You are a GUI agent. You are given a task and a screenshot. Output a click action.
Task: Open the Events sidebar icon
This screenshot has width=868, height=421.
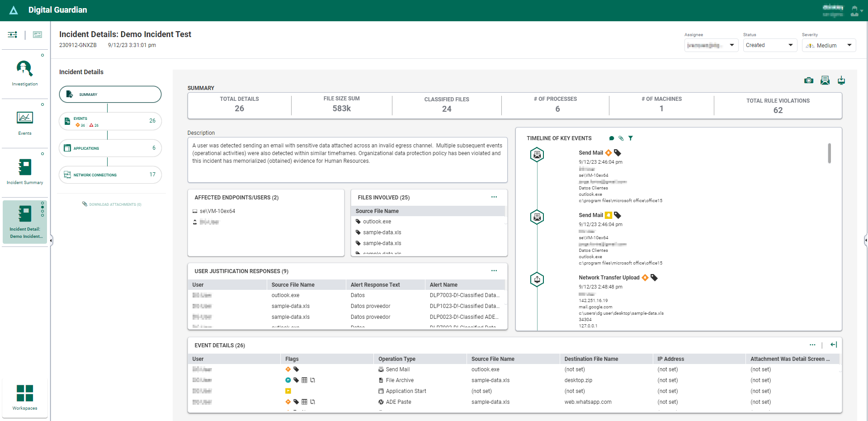click(x=25, y=118)
